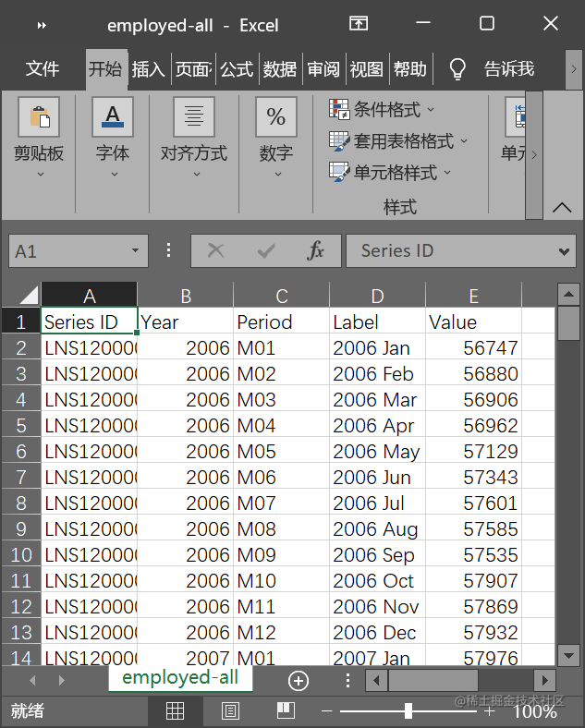Viewport: 585px width, 728px height.
Task: Click the vertical scrollbar down arrow
Action: [568, 655]
